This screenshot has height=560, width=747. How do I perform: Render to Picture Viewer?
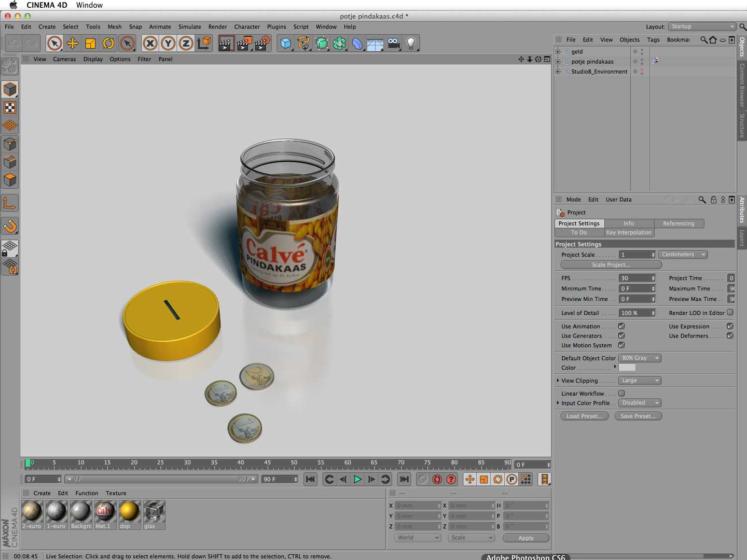click(244, 44)
